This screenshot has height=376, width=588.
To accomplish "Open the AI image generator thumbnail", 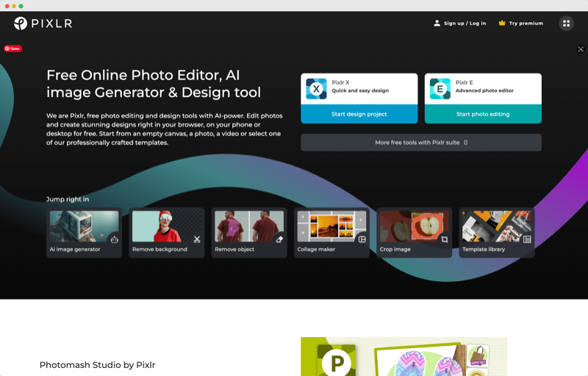I will (84, 227).
